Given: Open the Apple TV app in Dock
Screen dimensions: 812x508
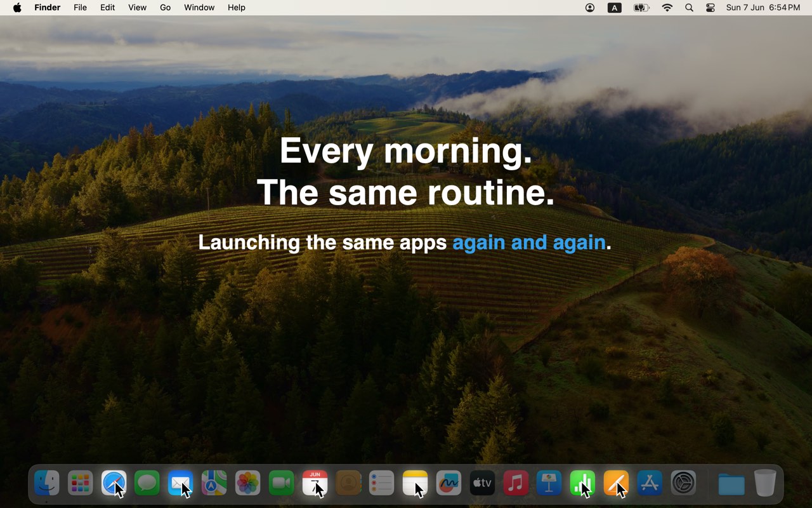Looking at the screenshot, I should (482, 484).
